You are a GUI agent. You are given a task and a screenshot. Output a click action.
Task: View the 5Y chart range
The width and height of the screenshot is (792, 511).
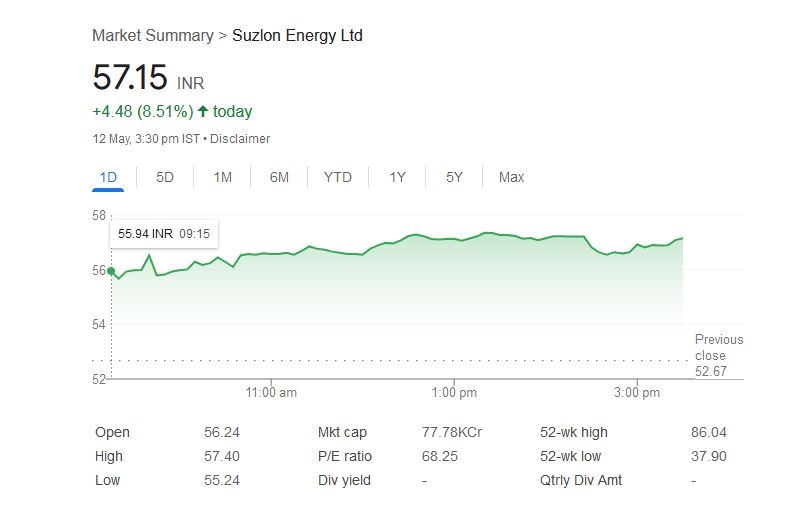454,178
